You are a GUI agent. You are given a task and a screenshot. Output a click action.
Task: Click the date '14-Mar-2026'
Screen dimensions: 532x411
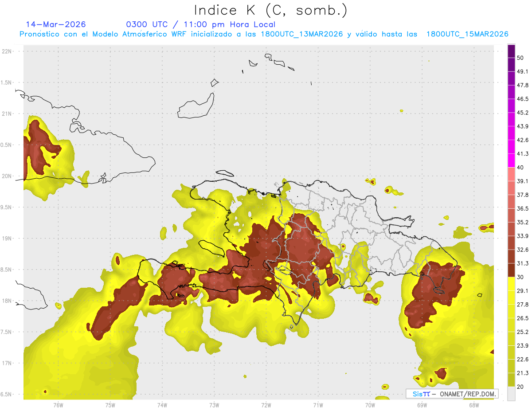pos(56,24)
